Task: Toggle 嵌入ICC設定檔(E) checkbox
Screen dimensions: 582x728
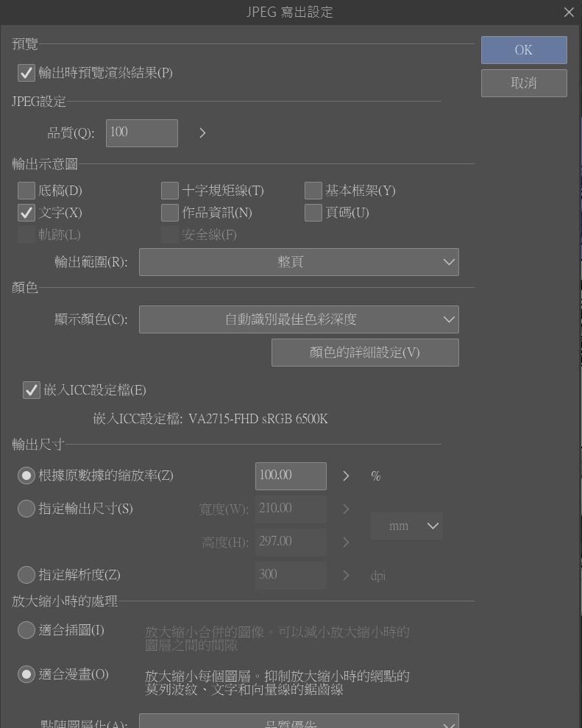Action: [32, 390]
